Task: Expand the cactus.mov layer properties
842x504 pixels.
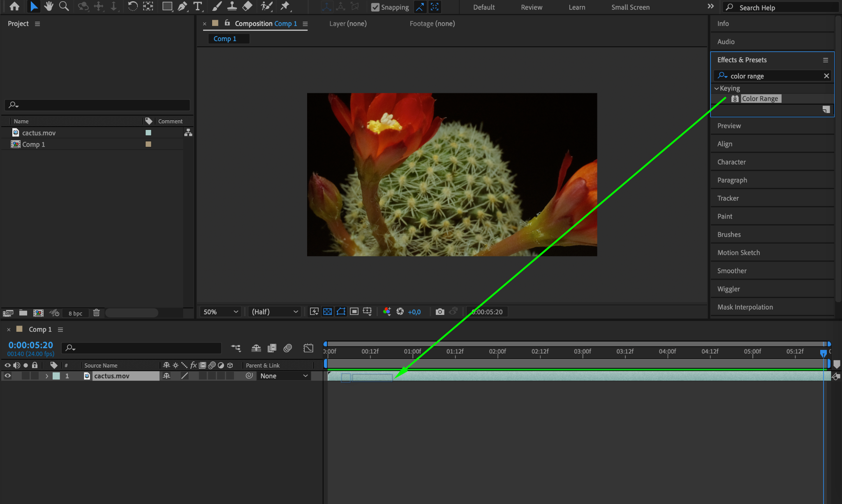Action: coord(47,376)
